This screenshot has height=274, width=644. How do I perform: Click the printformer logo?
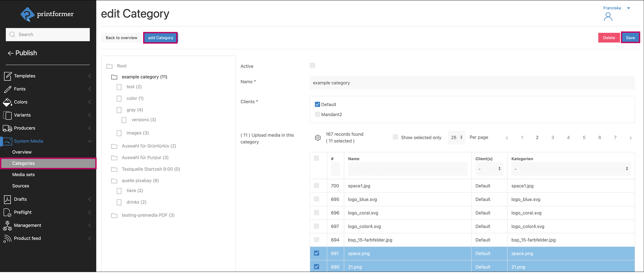47,14
